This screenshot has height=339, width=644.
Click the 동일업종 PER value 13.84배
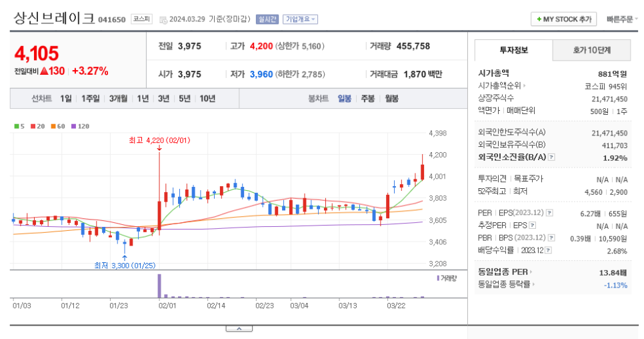click(x=613, y=272)
